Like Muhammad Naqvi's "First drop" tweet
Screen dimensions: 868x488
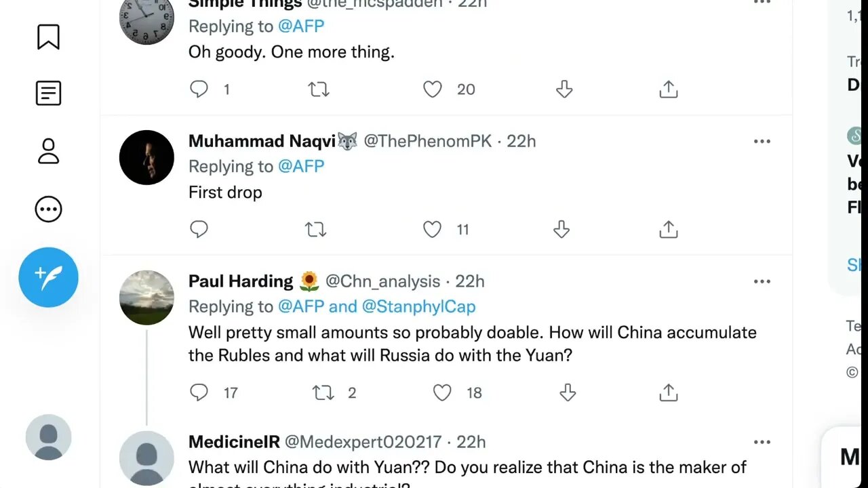click(x=432, y=230)
